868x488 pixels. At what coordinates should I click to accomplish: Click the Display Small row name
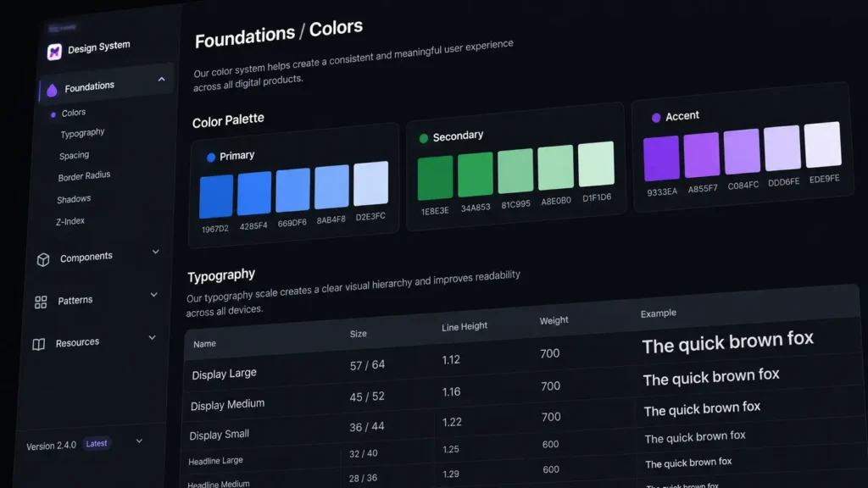click(220, 435)
